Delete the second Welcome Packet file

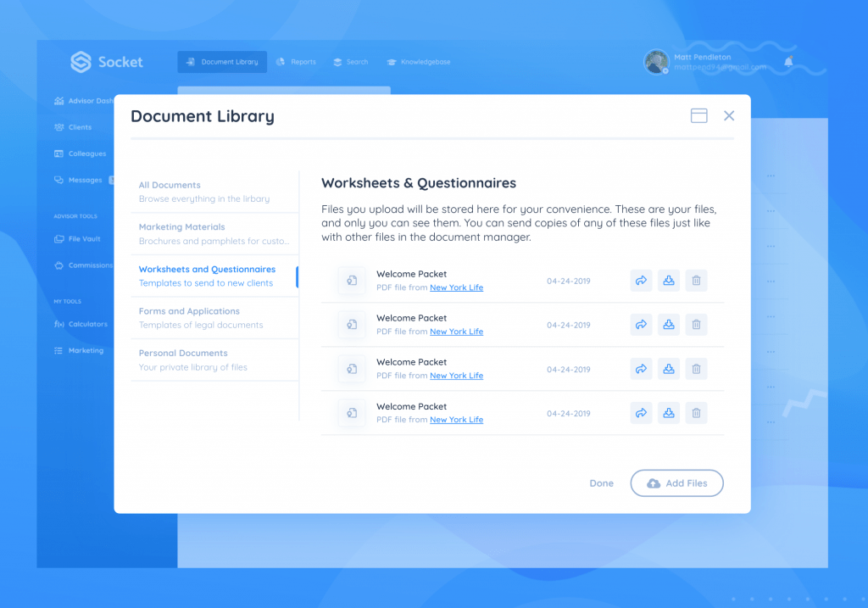(697, 325)
